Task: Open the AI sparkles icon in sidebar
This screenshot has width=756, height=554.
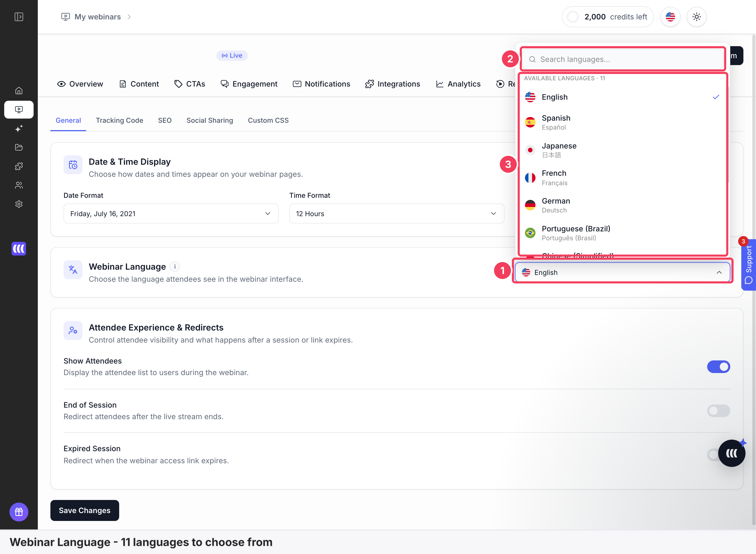Action: coord(19,129)
